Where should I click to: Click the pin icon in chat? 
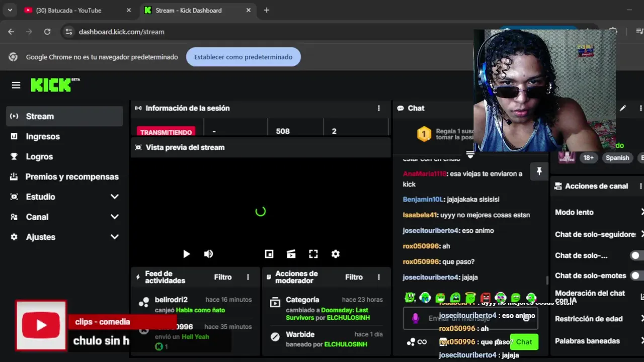pyautogui.click(x=539, y=171)
